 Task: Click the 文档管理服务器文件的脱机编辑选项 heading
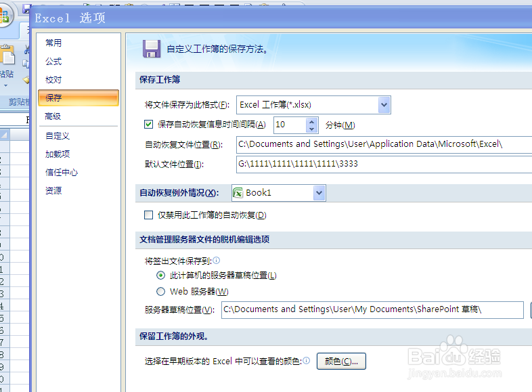[204, 240]
